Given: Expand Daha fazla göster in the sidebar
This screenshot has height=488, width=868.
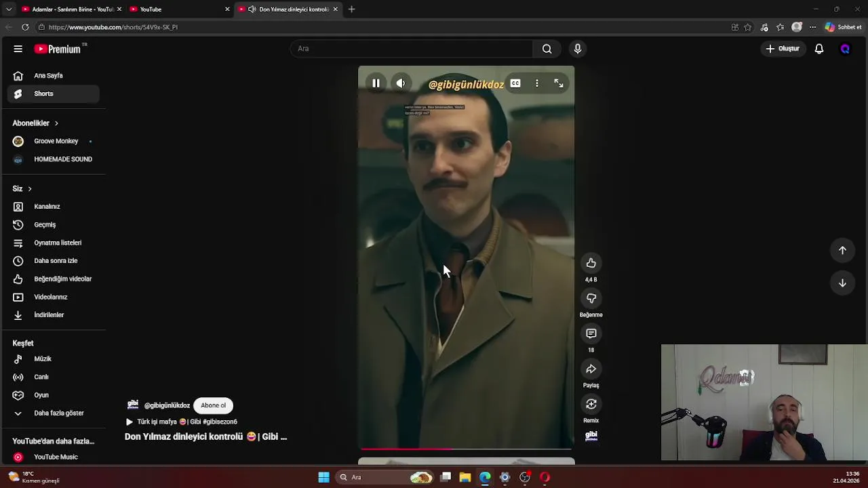Looking at the screenshot, I should (x=54, y=413).
